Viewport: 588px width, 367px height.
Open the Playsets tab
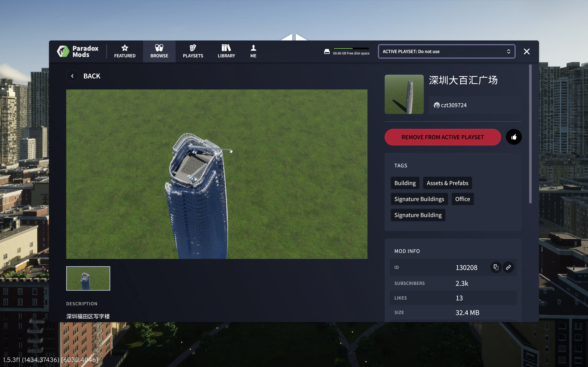click(x=193, y=52)
